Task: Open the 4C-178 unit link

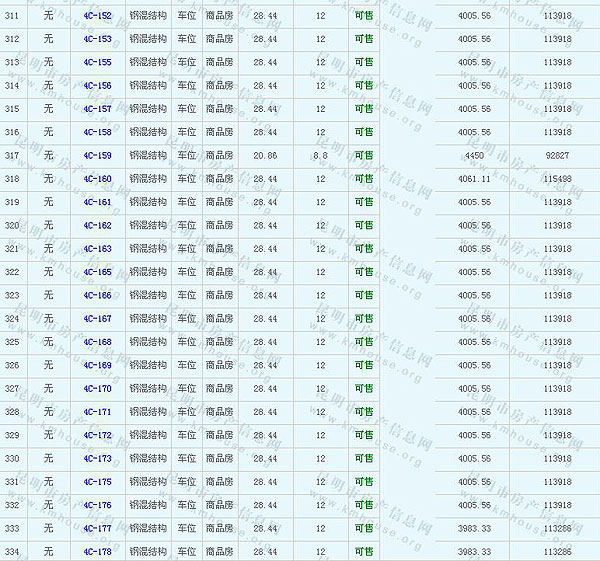Action: point(97,552)
